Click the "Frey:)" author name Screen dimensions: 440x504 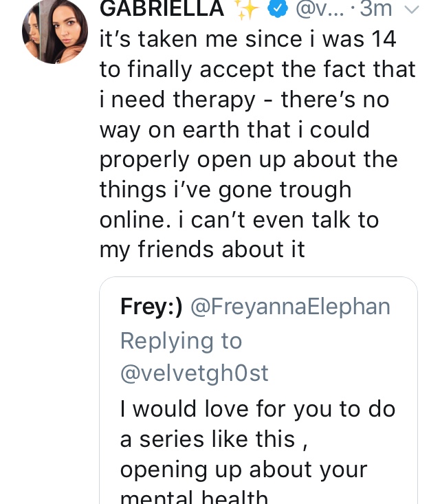[x=151, y=307]
